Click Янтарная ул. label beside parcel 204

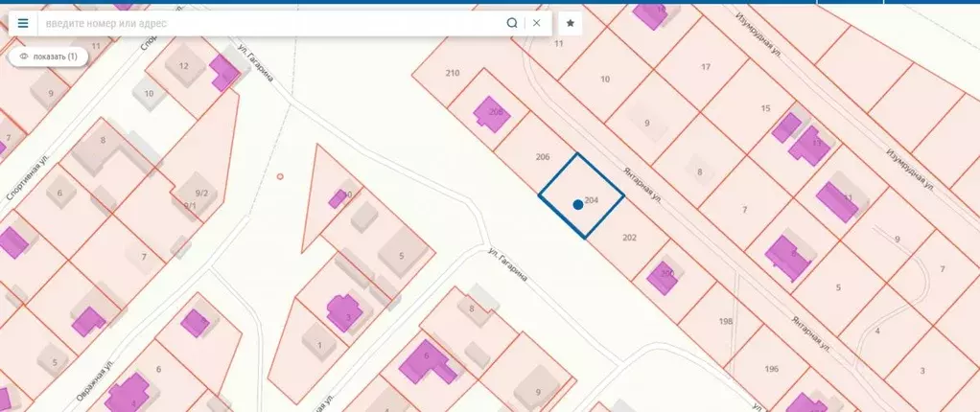pos(642,185)
